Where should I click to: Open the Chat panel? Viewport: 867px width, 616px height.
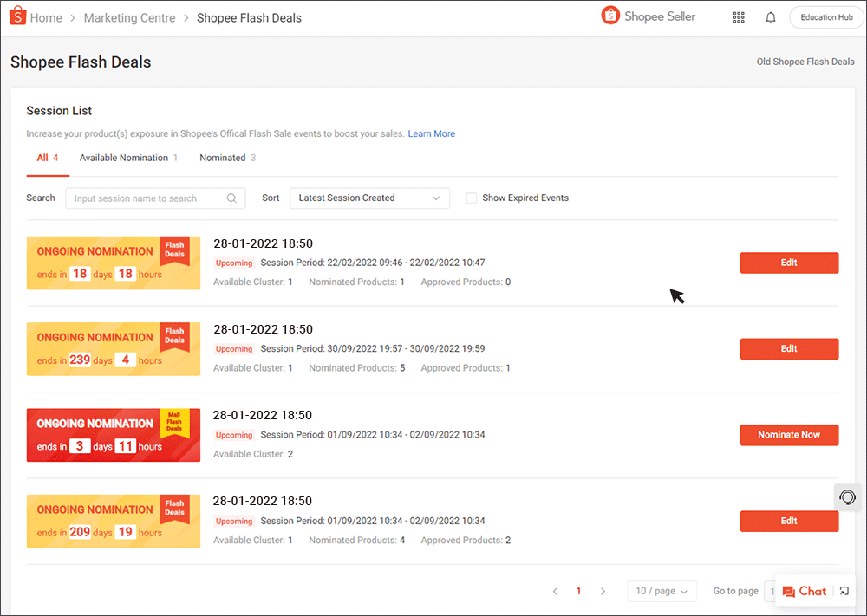805,591
